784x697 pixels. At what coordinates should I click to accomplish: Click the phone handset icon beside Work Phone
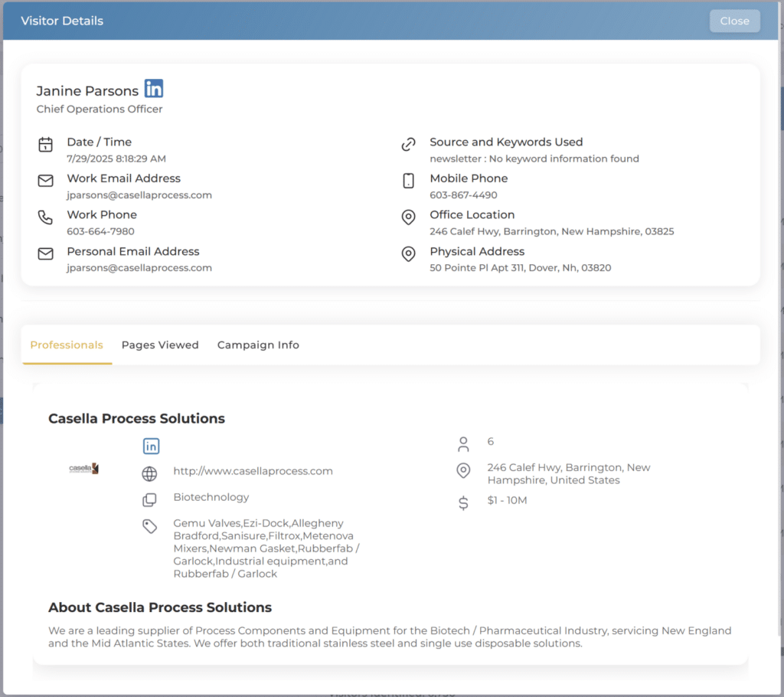point(46,218)
